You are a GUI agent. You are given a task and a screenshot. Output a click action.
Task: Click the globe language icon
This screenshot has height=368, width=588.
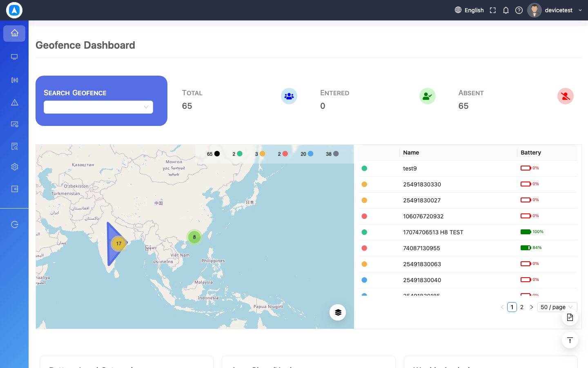click(x=458, y=10)
